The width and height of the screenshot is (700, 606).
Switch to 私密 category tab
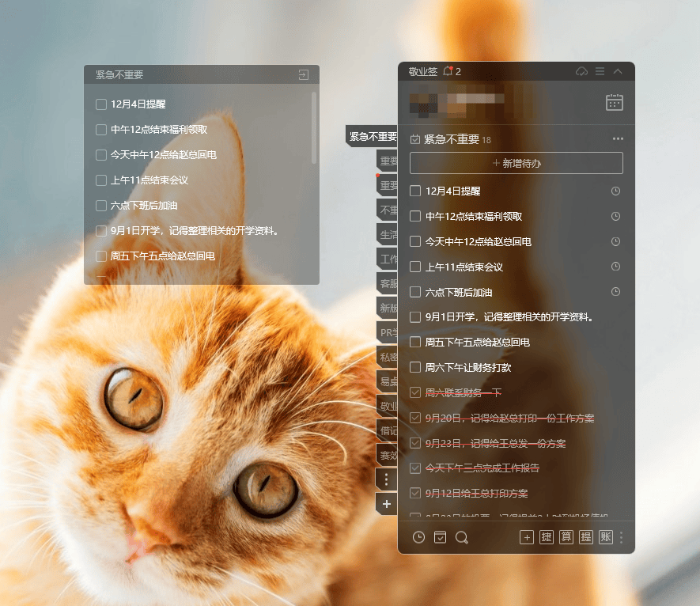coord(388,358)
